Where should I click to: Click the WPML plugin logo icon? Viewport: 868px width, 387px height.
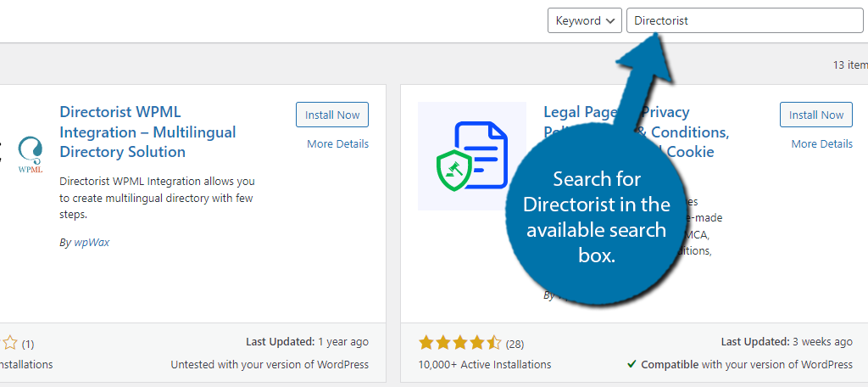click(x=30, y=155)
